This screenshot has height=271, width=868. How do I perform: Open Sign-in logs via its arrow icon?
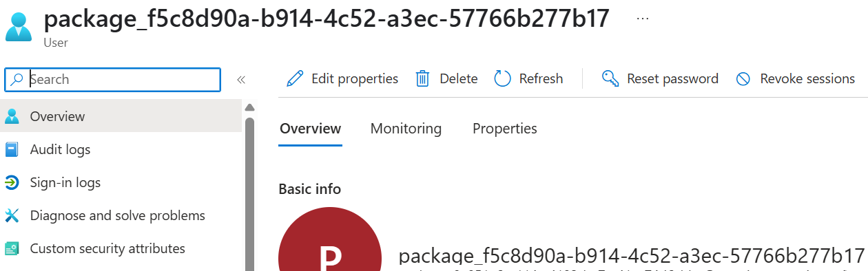(12, 182)
